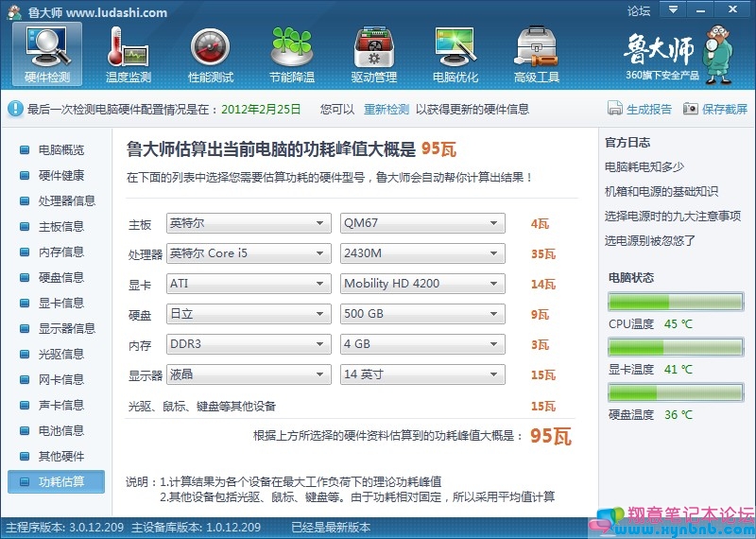
Task: Click the 已经是最新版本 status bar text
Action: (x=331, y=528)
